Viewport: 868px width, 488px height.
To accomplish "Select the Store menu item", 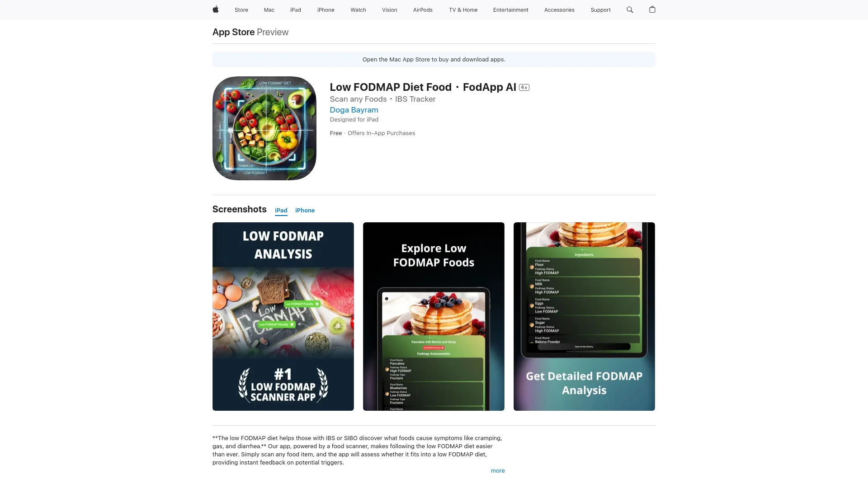I will (x=241, y=9).
